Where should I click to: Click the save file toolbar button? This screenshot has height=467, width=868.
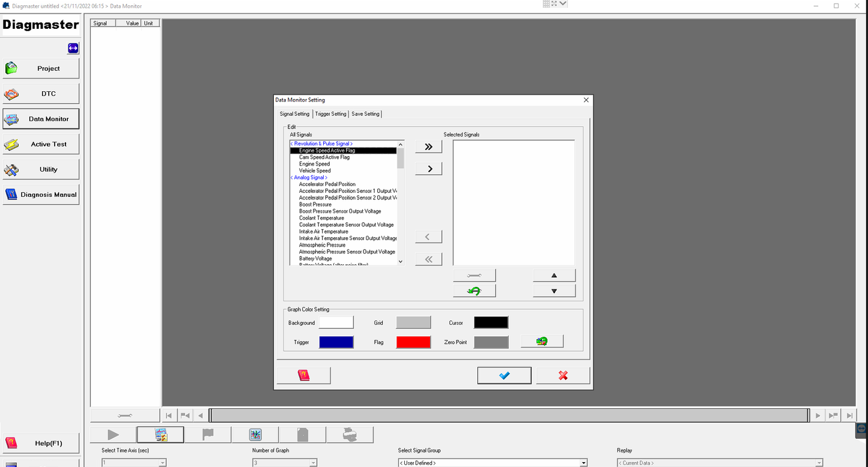pos(303,435)
